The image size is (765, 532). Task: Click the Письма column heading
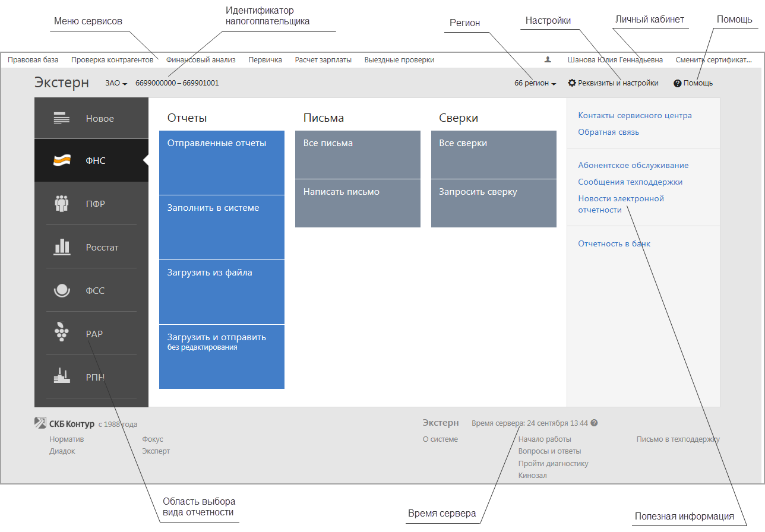[324, 118]
